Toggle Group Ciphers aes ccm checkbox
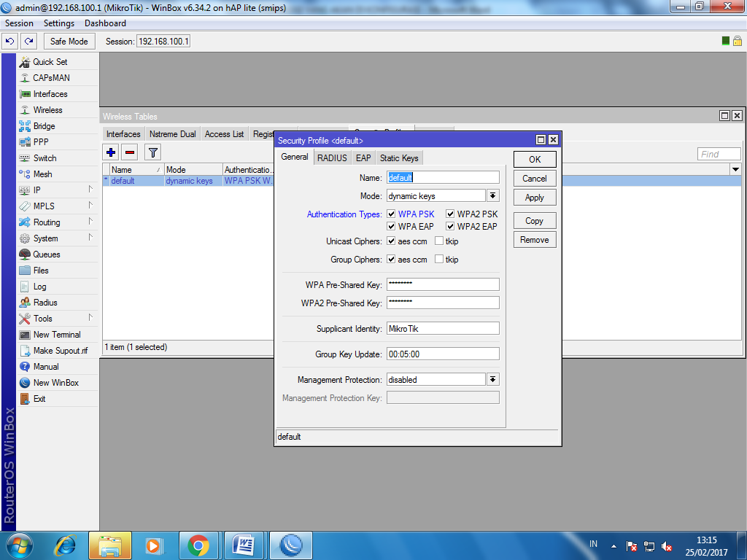 [x=391, y=259]
